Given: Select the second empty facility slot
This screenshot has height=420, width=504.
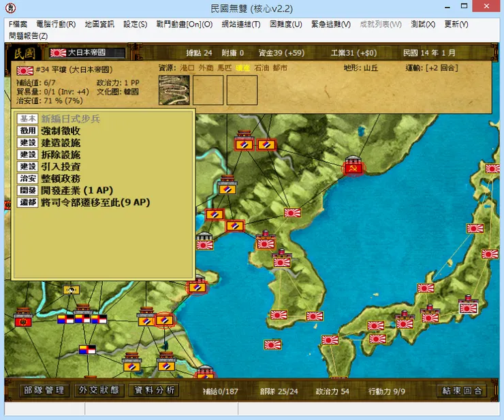Looking at the screenshot, I should click(x=208, y=90).
